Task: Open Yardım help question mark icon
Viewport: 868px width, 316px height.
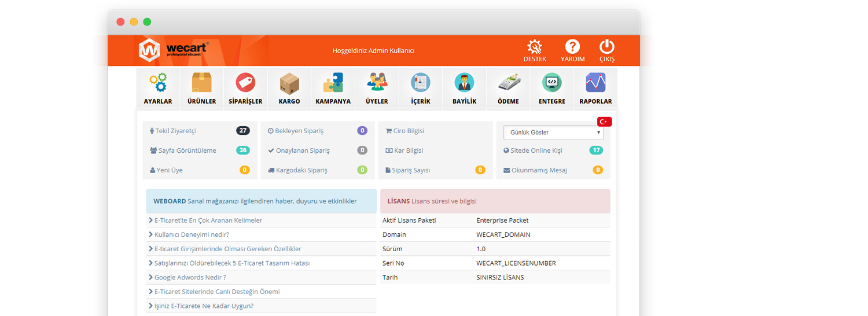Action: click(x=572, y=47)
